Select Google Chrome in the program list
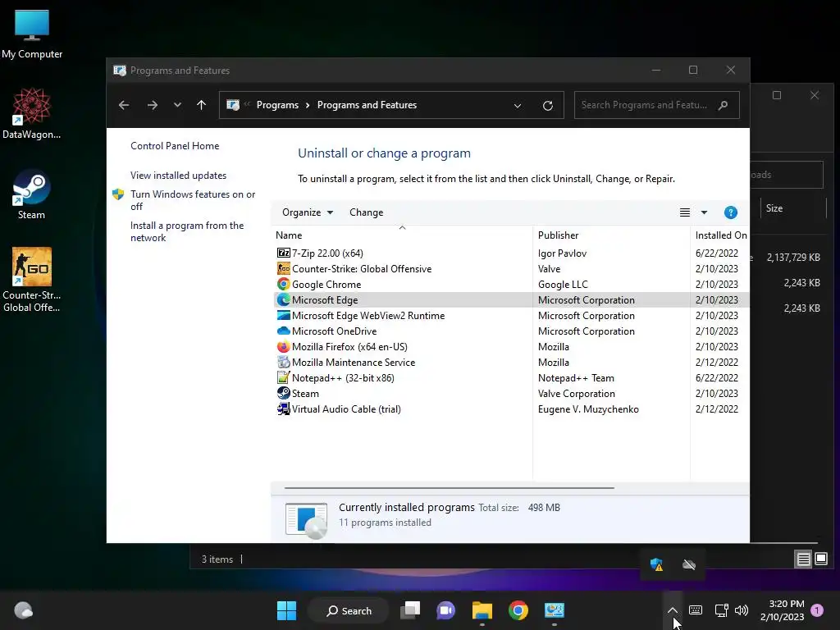The image size is (840, 630). (x=512, y=284)
